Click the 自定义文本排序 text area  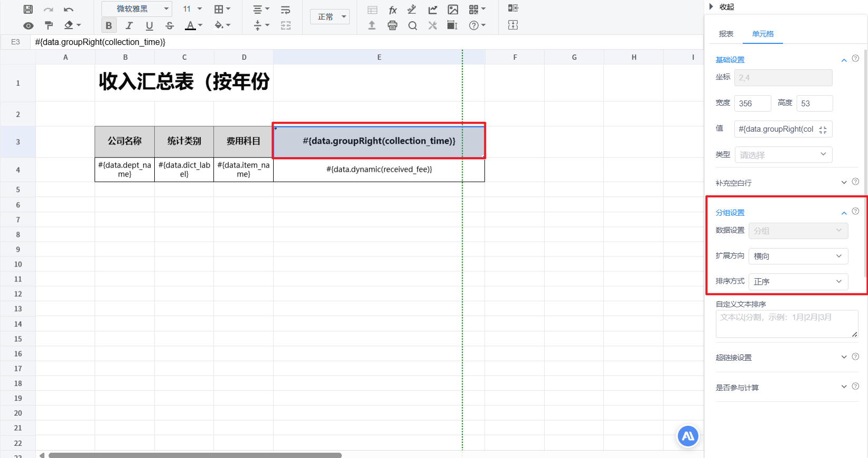787,324
